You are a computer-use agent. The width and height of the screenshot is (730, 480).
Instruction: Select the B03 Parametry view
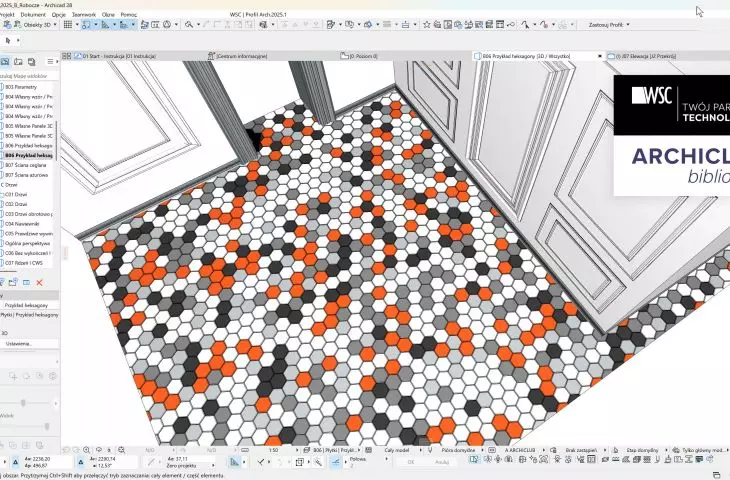pos(21,87)
